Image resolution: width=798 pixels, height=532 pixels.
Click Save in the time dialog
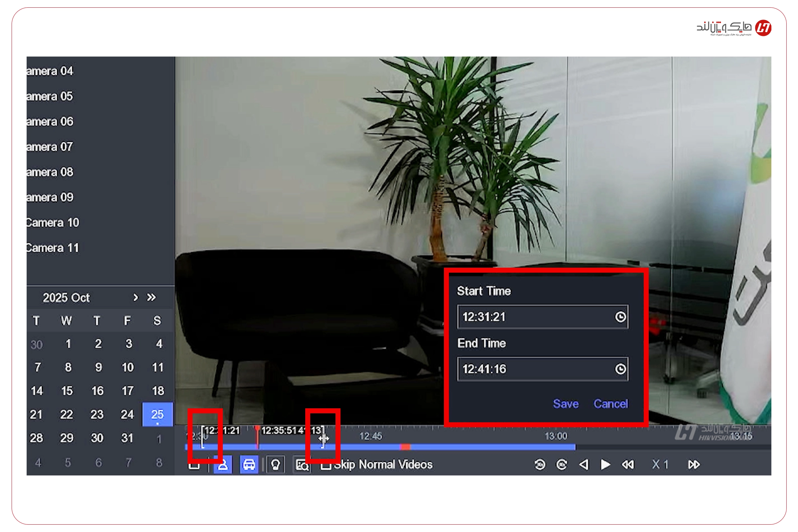point(566,404)
